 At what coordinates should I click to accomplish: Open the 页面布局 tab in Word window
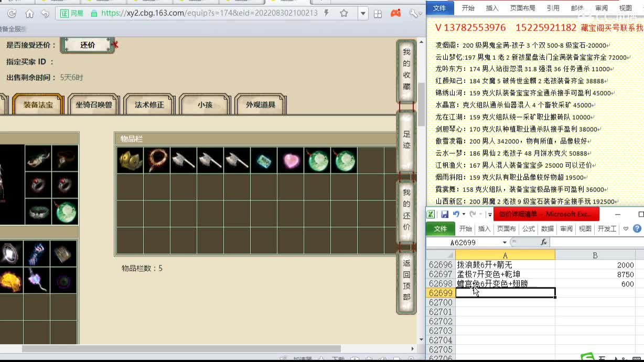[523, 8]
